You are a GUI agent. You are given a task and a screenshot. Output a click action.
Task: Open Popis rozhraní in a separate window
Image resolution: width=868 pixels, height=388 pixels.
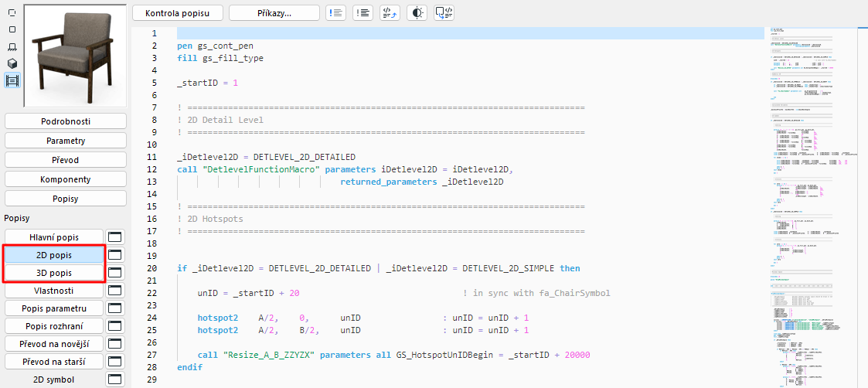(115, 326)
